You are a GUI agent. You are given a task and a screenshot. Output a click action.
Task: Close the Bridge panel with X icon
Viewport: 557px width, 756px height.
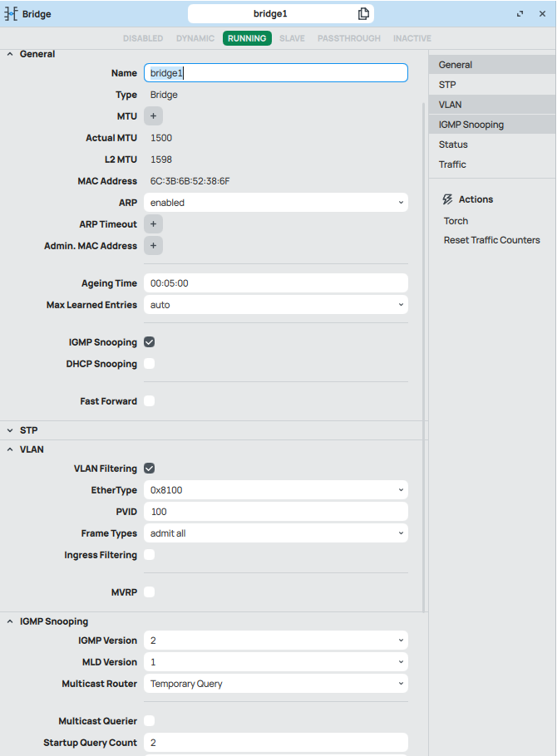pos(541,14)
